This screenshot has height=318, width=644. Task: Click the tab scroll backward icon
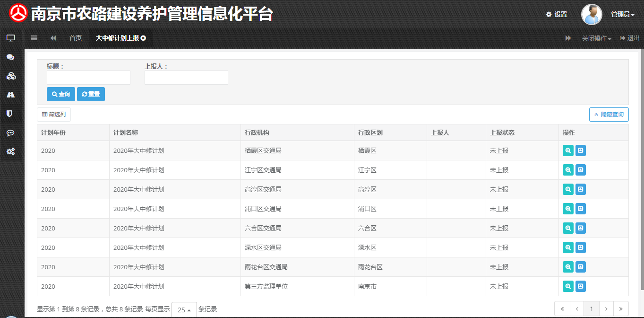(53, 38)
